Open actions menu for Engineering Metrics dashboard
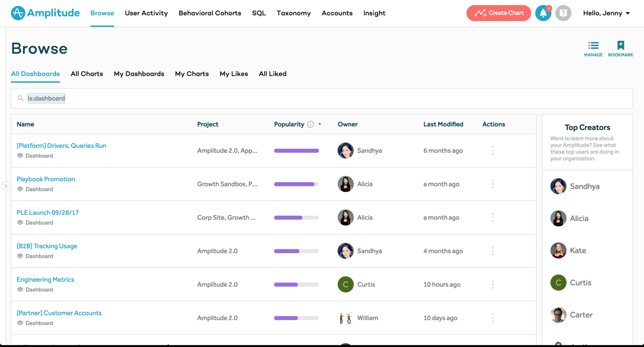Screen dimensions: 644x347 492,284
